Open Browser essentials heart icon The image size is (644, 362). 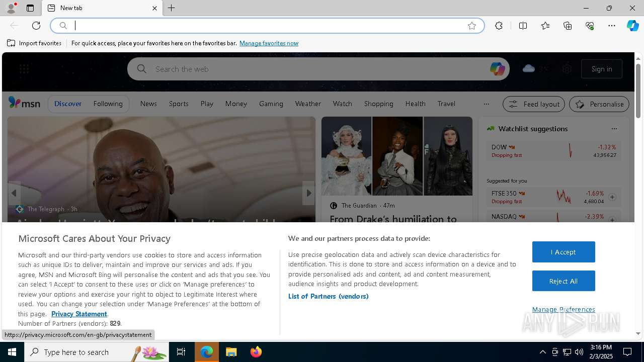click(x=590, y=26)
